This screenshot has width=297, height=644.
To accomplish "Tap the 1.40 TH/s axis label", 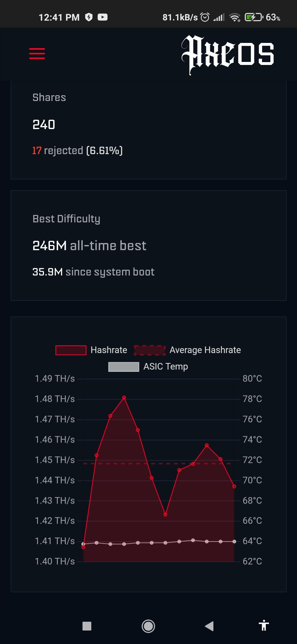I will click(55, 561).
